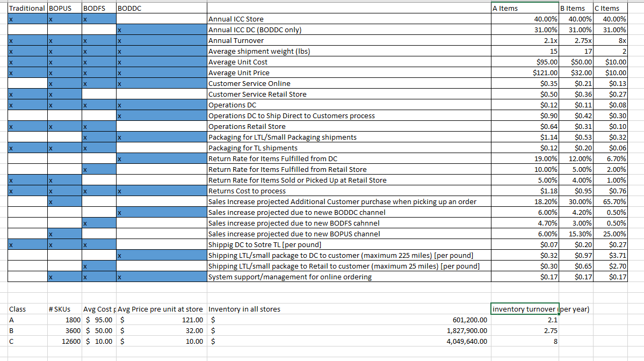This screenshot has height=361, width=644.
Task: Select the 'A Items' header cell
Action: (525, 8)
